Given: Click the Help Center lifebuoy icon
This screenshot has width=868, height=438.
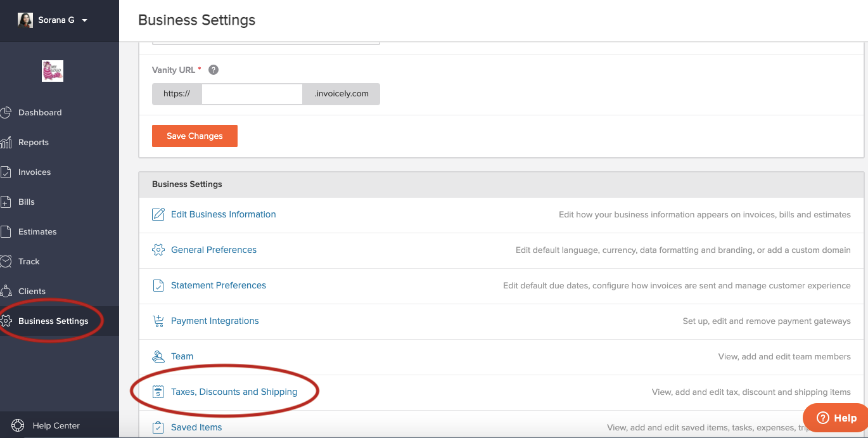Looking at the screenshot, I should 18,426.
